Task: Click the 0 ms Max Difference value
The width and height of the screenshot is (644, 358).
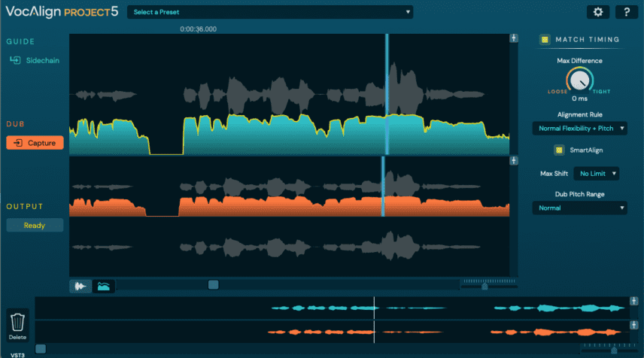Action: (x=579, y=99)
